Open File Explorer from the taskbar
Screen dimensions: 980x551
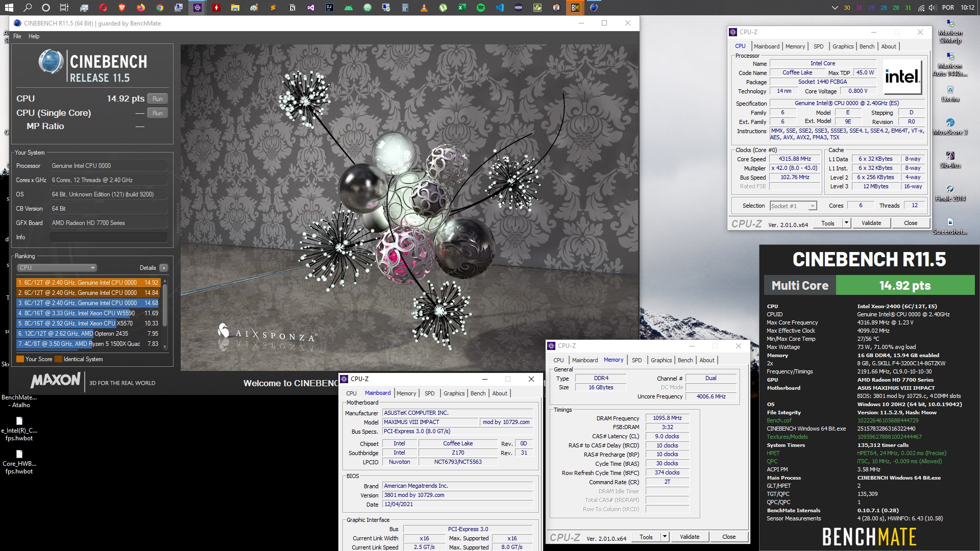point(235,8)
